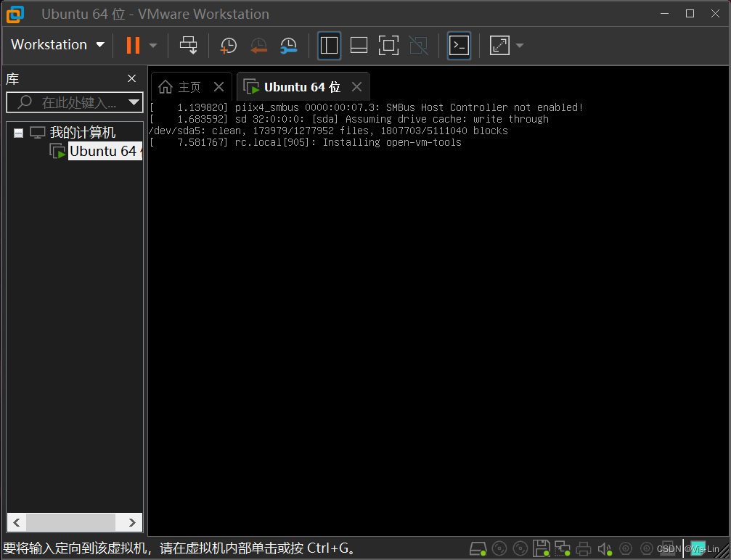Open the snapshot manager with the wrench icon
This screenshot has width=731, height=560.
coord(289,46)
